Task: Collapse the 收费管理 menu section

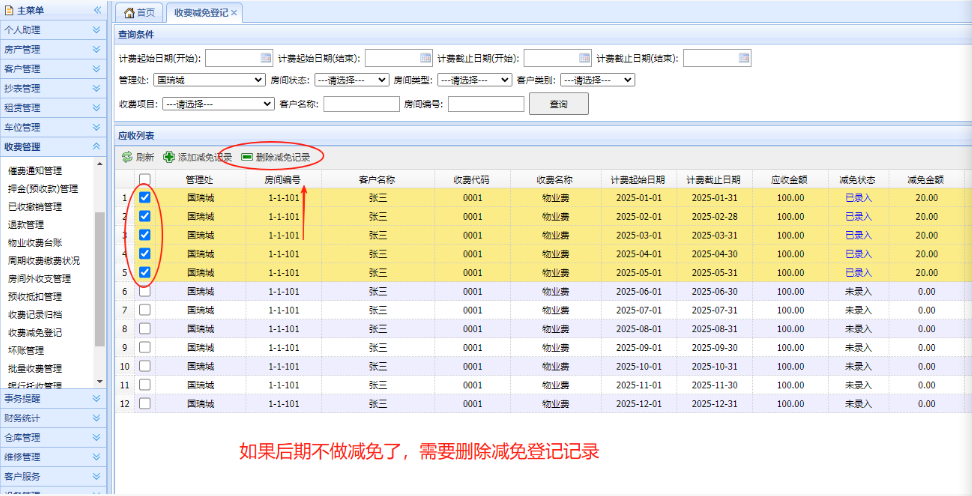Action: point(53,147)
